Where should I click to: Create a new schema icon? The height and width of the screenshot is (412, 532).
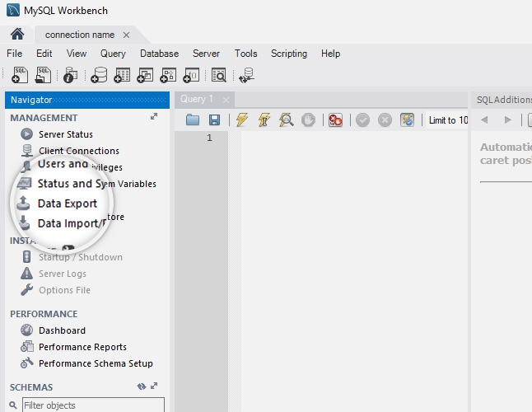99,75
